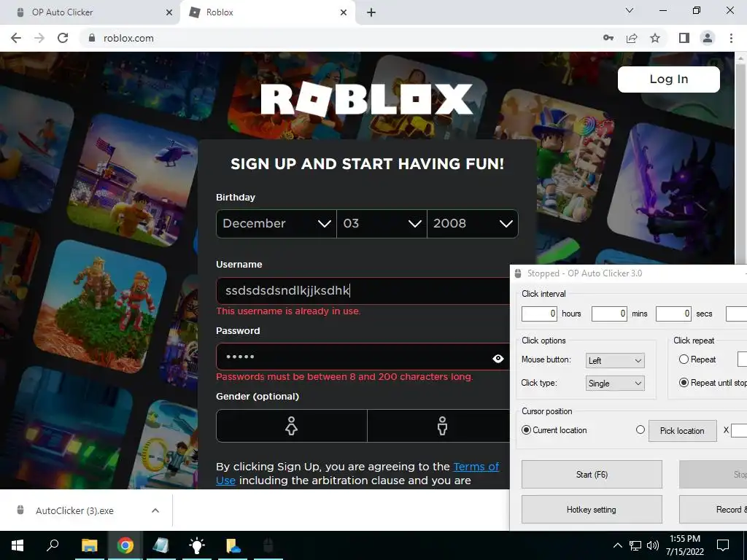
Task: Select the male gender icon
Action: click(x=442, y=426)
